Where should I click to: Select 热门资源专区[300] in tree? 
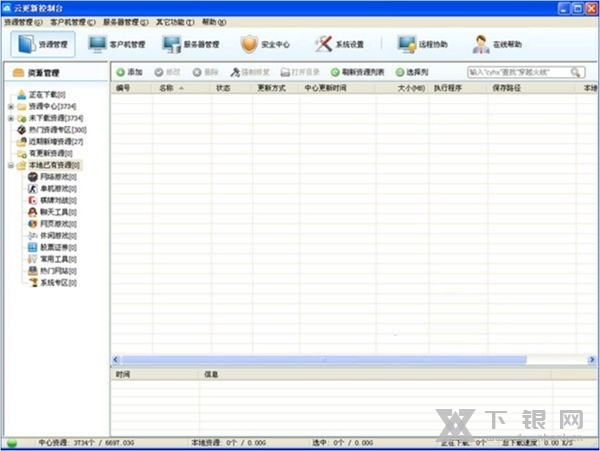pyautogui.click(x=57, y=130)
